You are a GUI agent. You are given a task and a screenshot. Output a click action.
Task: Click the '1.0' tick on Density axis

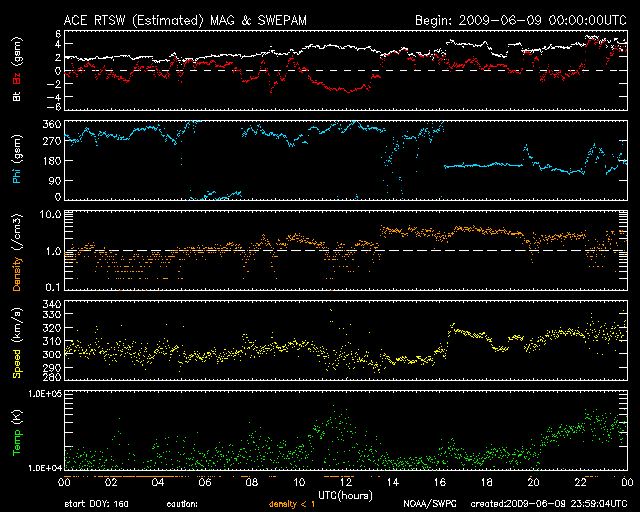click(x=53, y=251)
